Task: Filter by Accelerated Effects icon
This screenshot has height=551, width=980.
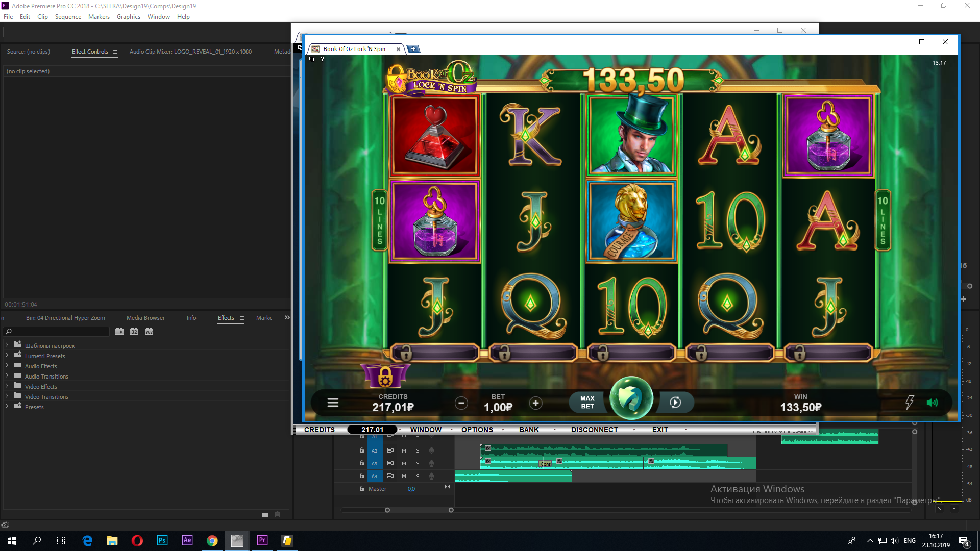Action: point(119,332)
